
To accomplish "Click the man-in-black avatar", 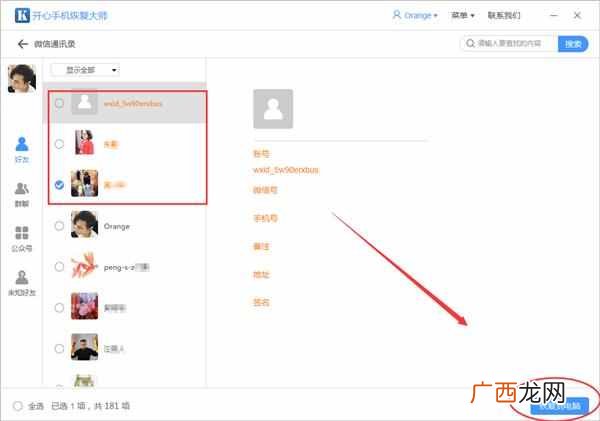I will (x=85, y=347).
